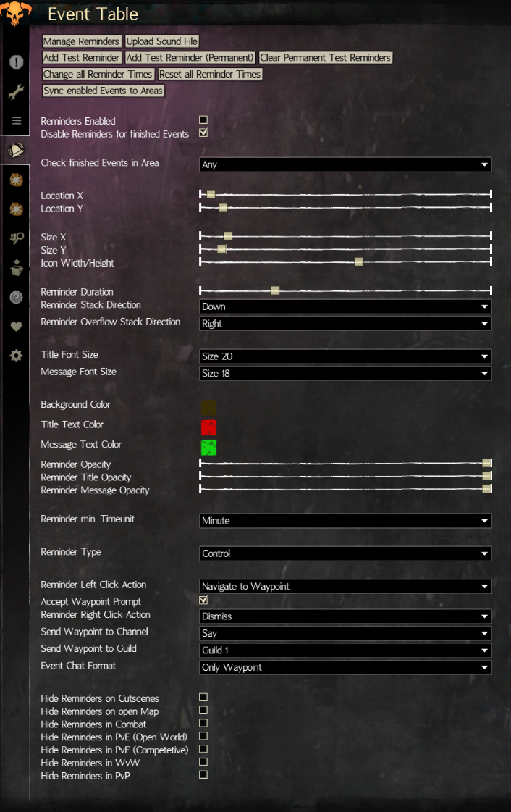Image resolution: width=511 pixels, height=812 pixels.
Task: Open the question mark help icon
Action: pyautogui.click(x=16, y=297)
